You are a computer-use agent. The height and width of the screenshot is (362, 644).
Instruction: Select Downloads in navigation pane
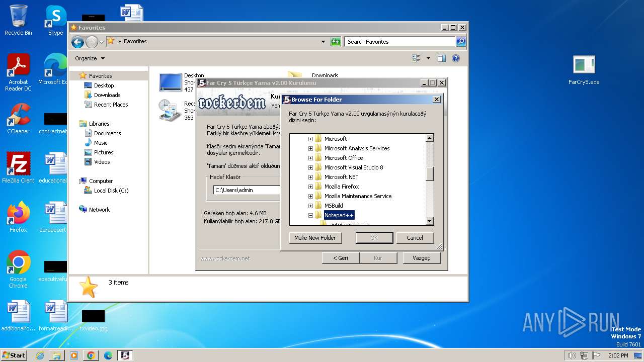[107, 95]
